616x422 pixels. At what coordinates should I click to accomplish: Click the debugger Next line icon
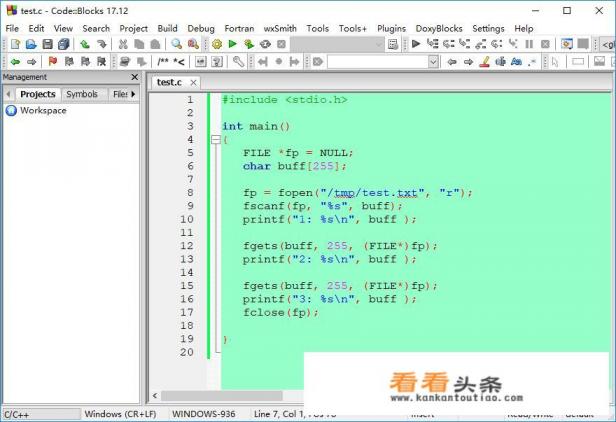click(448, 44)
